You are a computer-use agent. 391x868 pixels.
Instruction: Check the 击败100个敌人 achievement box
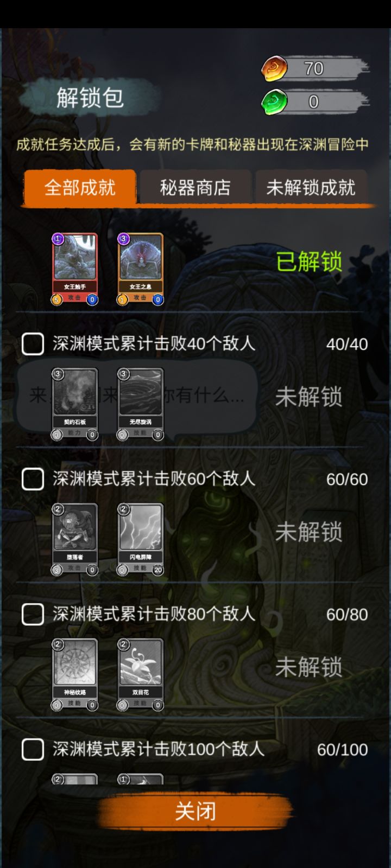pyautogui.click(x=33, y=749)
